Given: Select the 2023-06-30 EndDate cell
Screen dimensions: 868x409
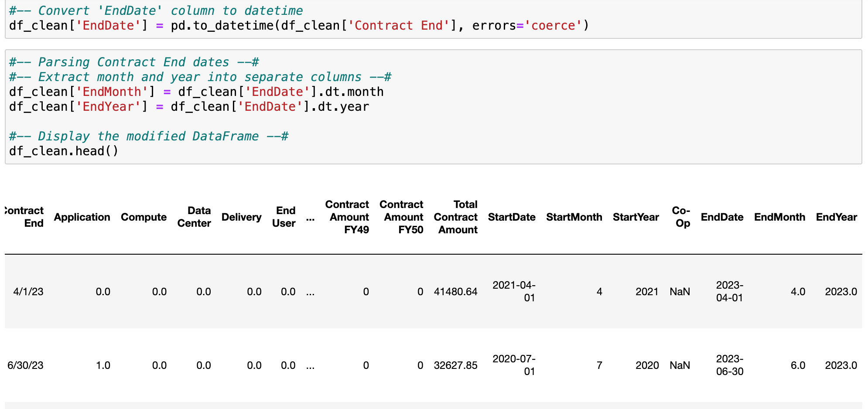Looking at the screenshot, I should click(729, 365).
